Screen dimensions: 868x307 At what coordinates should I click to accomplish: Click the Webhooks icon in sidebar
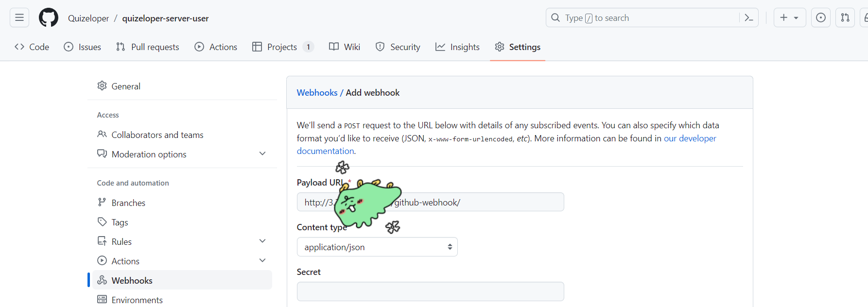102,280
